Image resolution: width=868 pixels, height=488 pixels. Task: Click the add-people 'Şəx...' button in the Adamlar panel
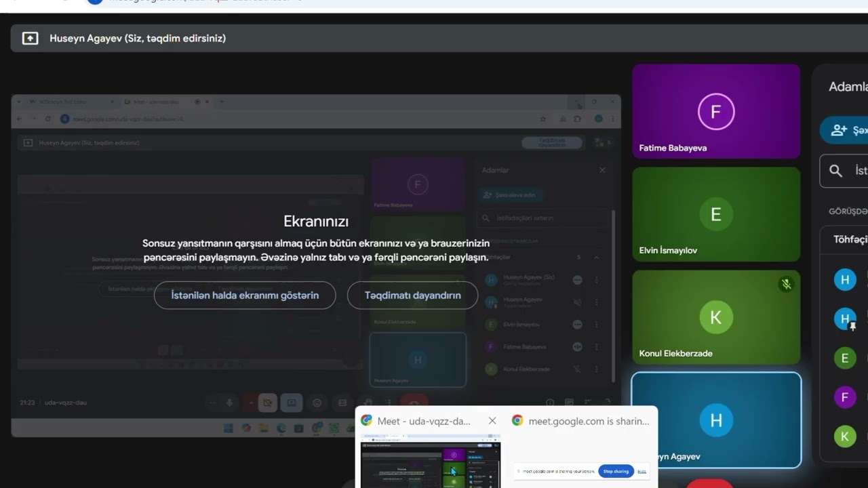coord(844,130)
